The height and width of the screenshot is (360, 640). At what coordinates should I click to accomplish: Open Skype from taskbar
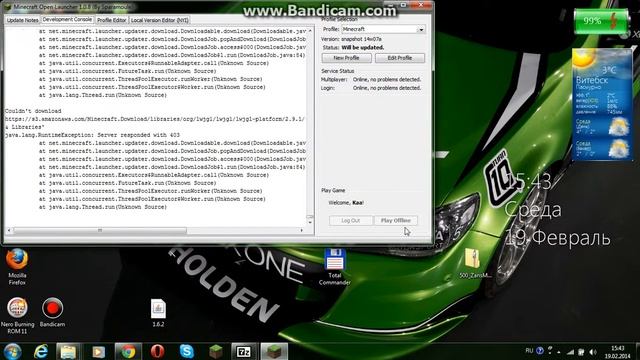[x=187, y=351]
